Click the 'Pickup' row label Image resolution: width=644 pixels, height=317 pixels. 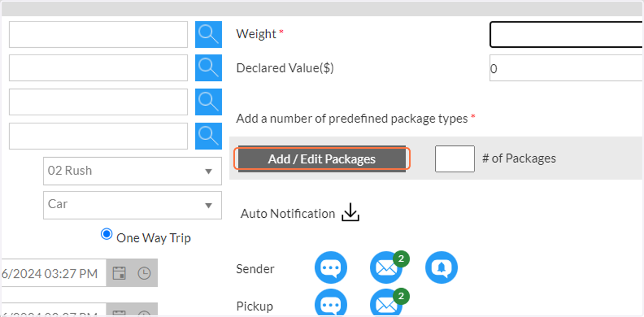pos(255,306)
